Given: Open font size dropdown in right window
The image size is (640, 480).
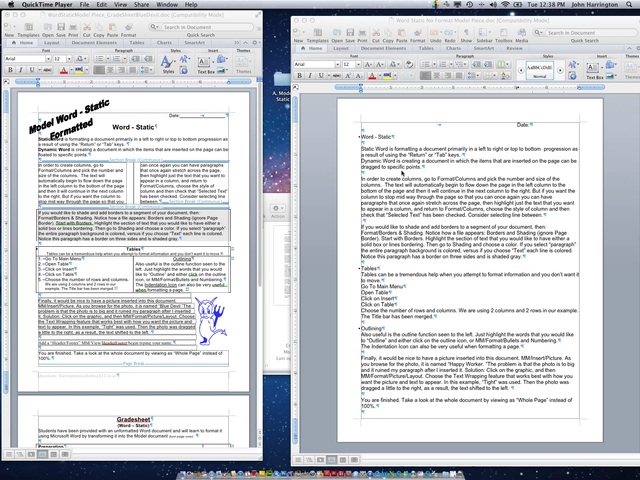Looking at the screenshot, I should point(358,64).
